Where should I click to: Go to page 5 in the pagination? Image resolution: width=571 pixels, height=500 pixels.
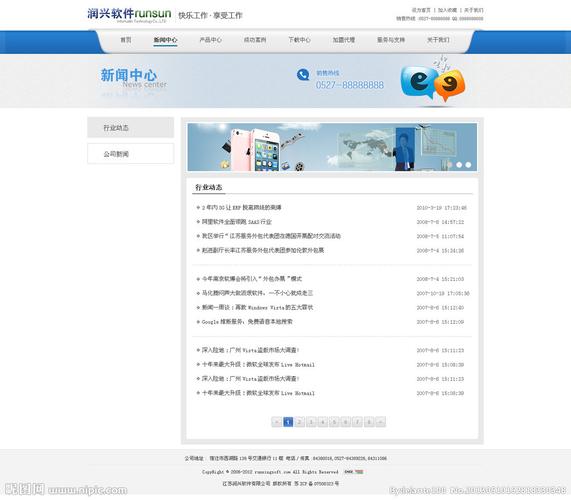334,422
